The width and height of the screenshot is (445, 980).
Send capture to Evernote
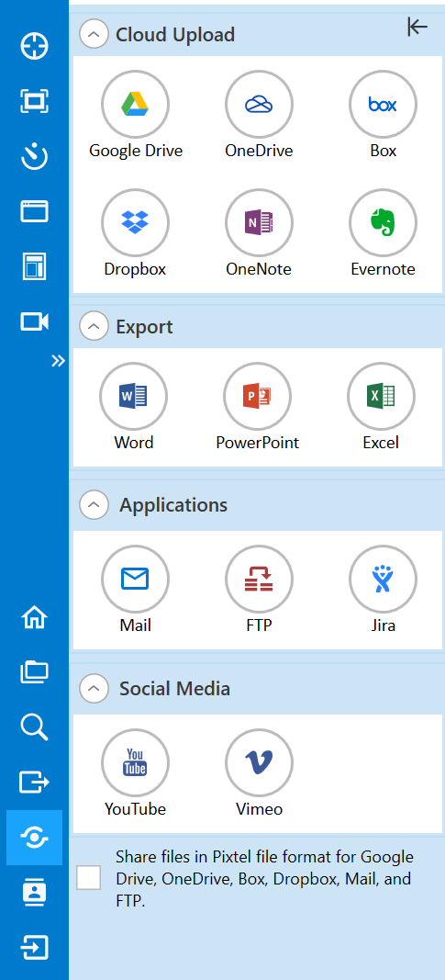383,223
